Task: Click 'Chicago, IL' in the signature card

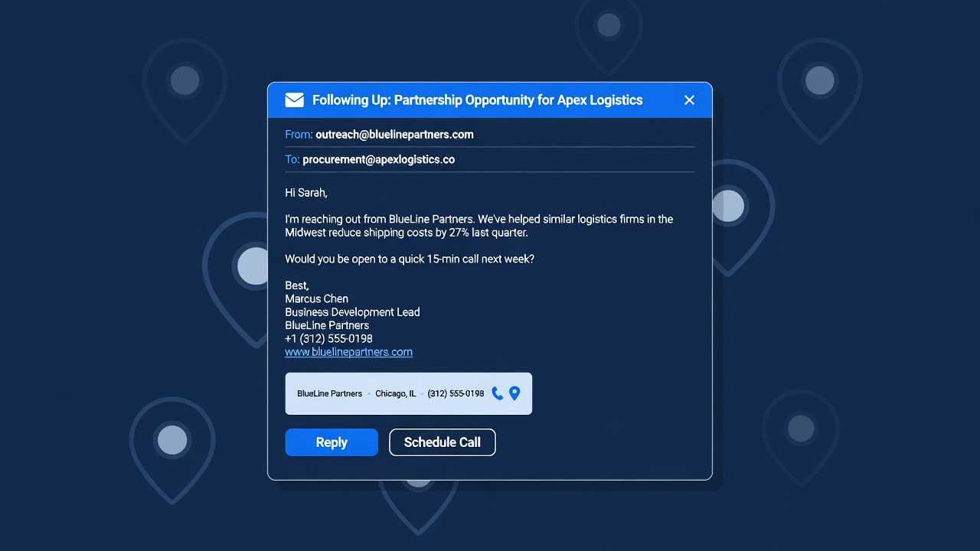Action: click(x=396, y=393)
